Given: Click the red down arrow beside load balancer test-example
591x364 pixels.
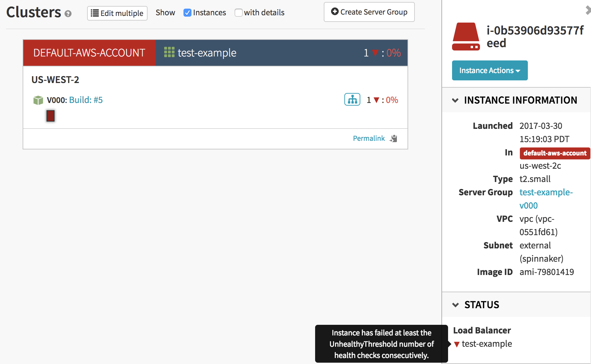Looking at the screenshot, I should (x=457, y=344).
